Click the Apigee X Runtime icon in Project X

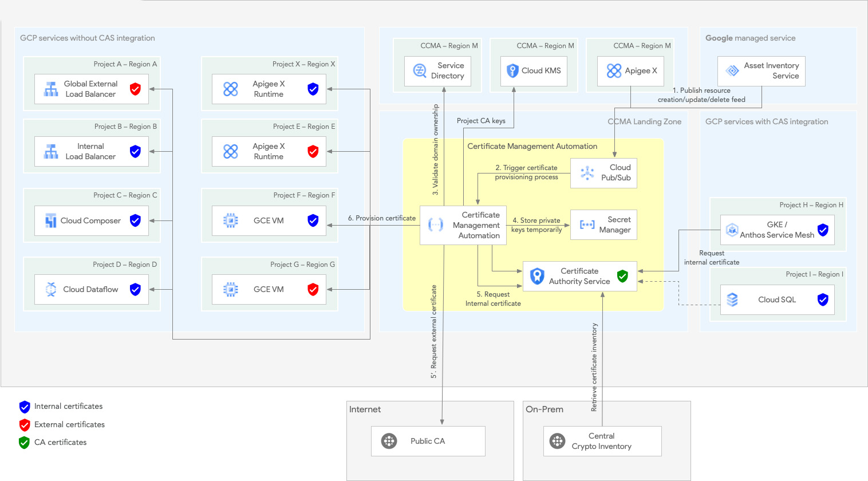point(230,89)
